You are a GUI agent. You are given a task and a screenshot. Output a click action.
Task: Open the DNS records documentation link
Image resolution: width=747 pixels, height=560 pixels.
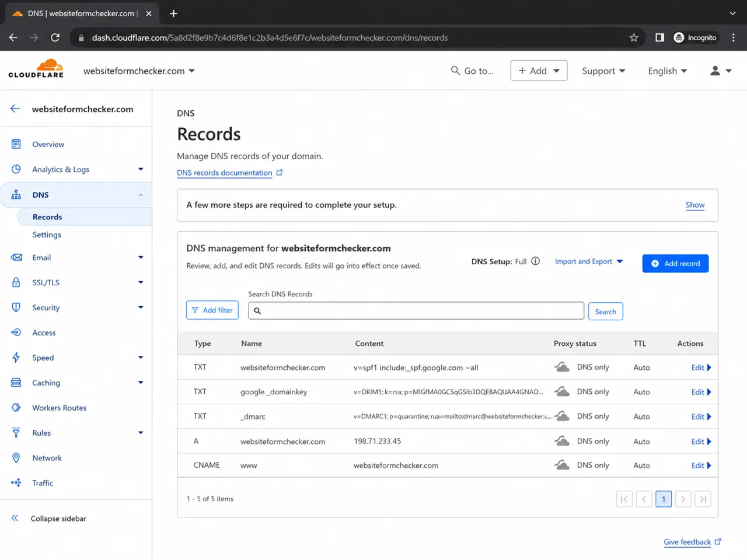(230, 173)
